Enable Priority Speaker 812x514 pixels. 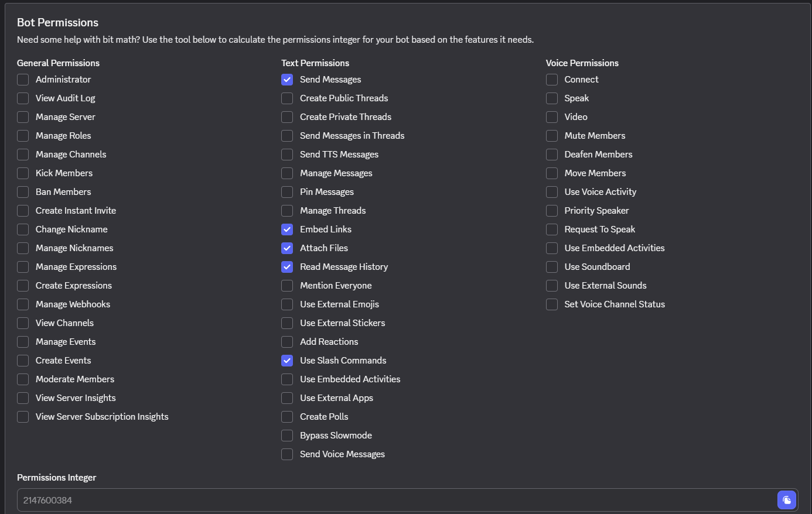coord(552,211)
